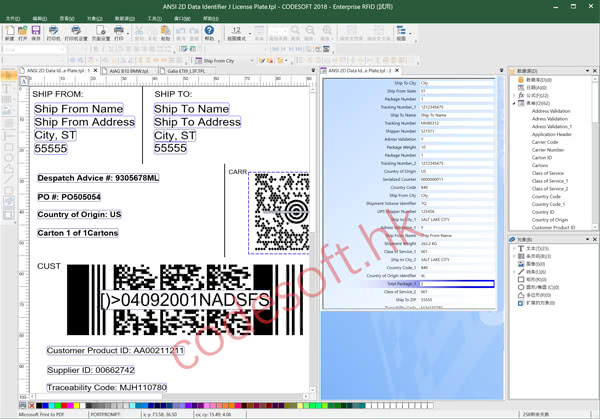Select the red color swatch
Image resolution: width=600 pixels, height=419 pixels.
[x=64, y=405]
